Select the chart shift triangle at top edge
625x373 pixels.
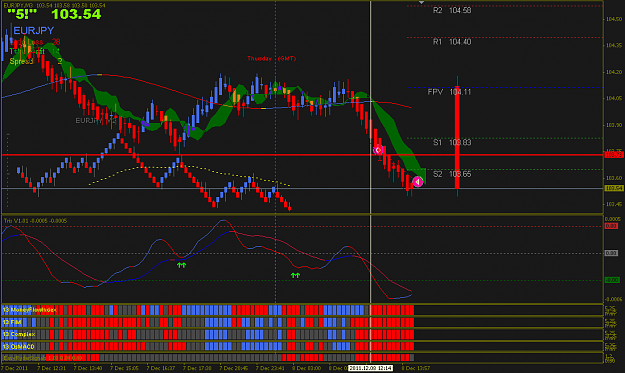pos(421,2)
